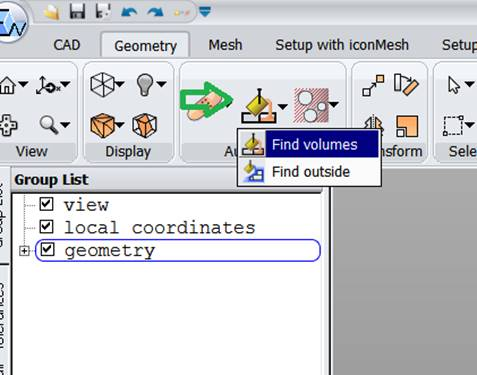Open the rotation axes dropdown arrow

point(65,84)
